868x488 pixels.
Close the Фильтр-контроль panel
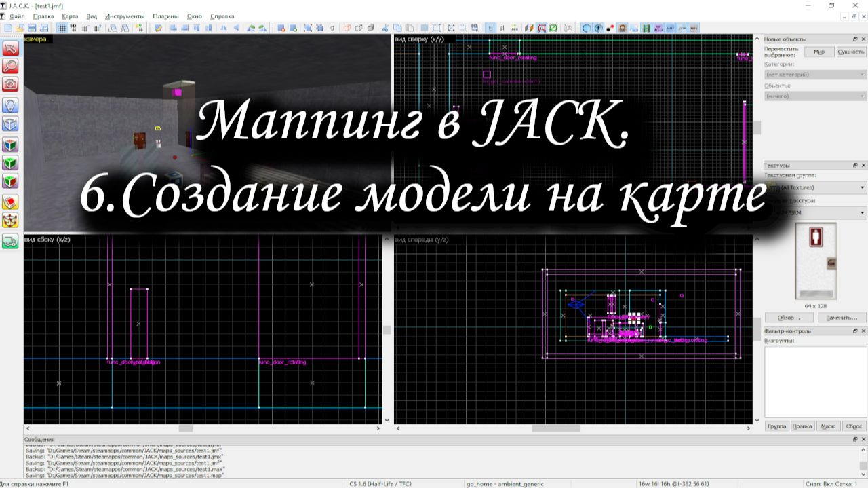pyautogui.click(x=863, y=331)
